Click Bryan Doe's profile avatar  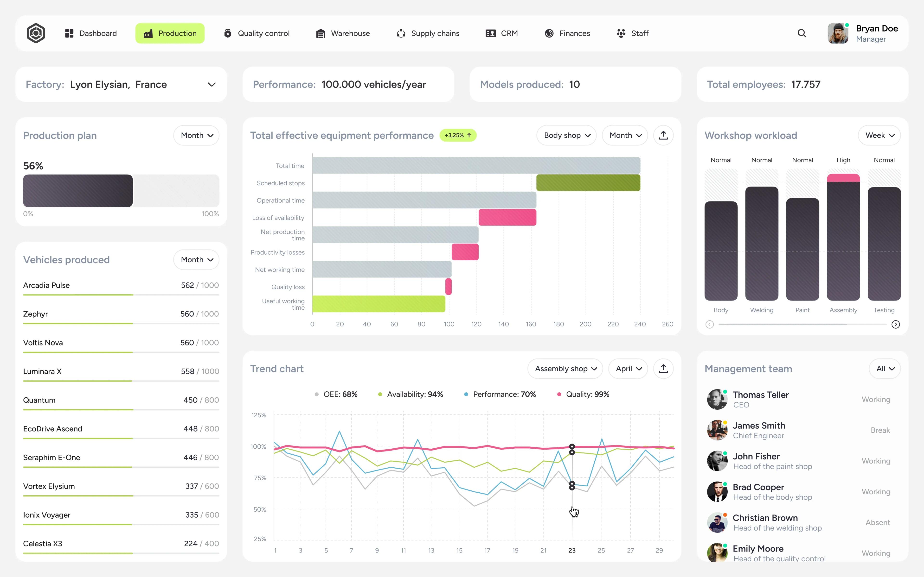[838, 33]
